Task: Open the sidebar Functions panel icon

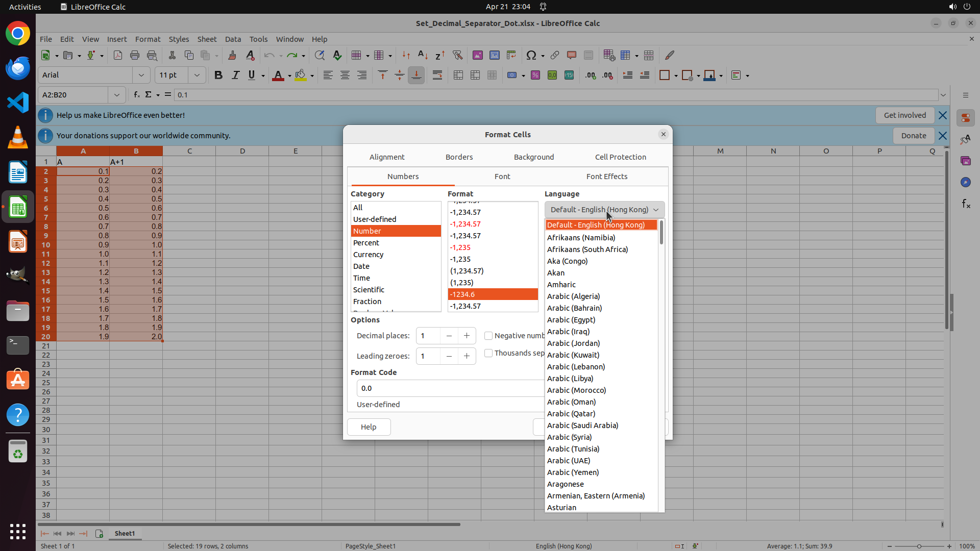Action: point(966,204)
